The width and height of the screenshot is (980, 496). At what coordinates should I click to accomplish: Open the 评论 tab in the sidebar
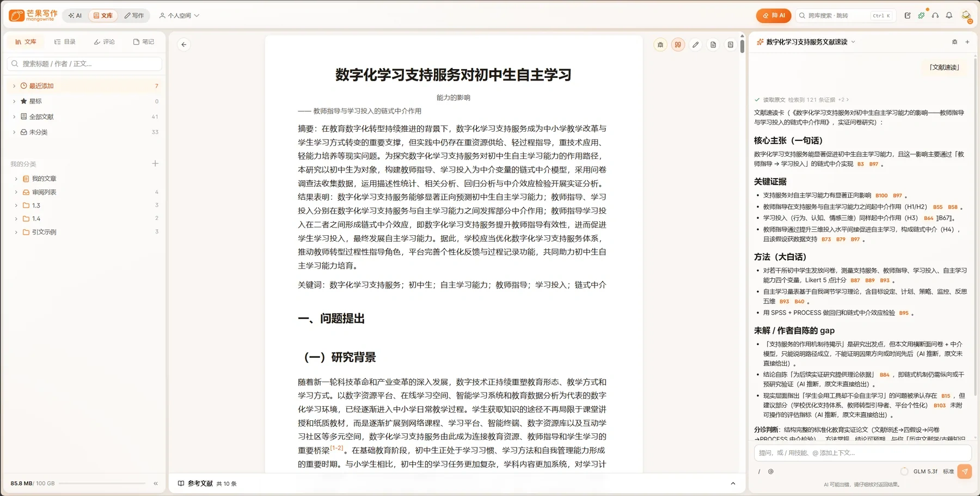(x=104, y=42)
